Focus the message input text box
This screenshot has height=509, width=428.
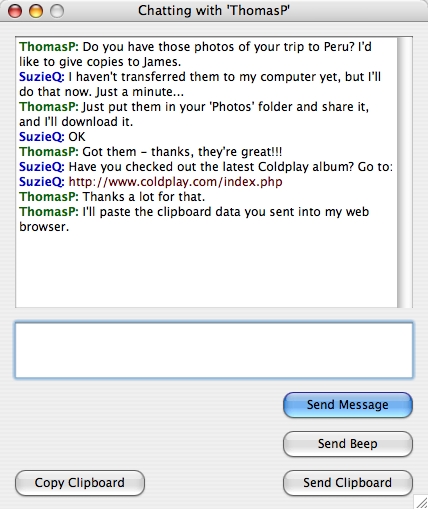point(214,350)
